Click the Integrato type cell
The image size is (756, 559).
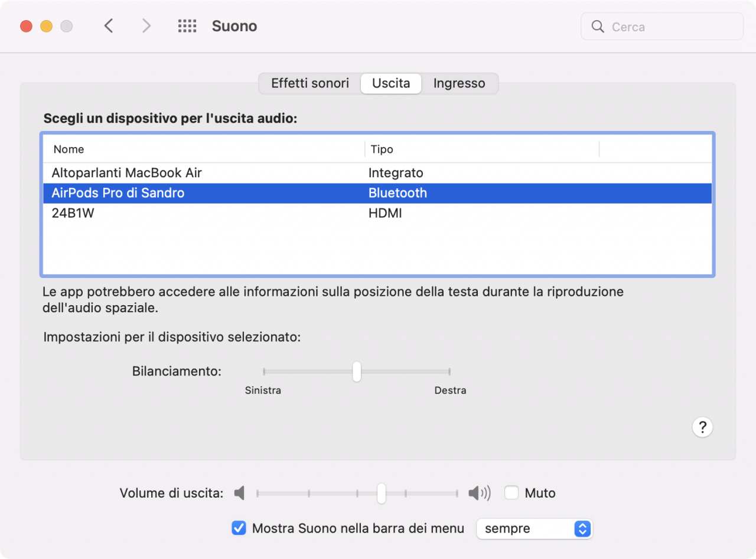click(x=396, y=173)
